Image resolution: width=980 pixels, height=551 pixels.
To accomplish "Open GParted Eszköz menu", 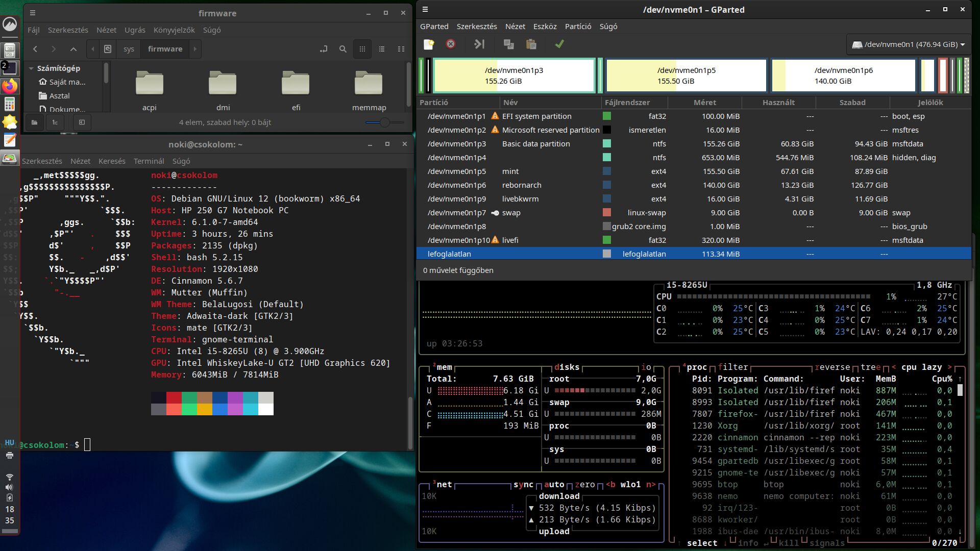I will (x=545, y=26).
